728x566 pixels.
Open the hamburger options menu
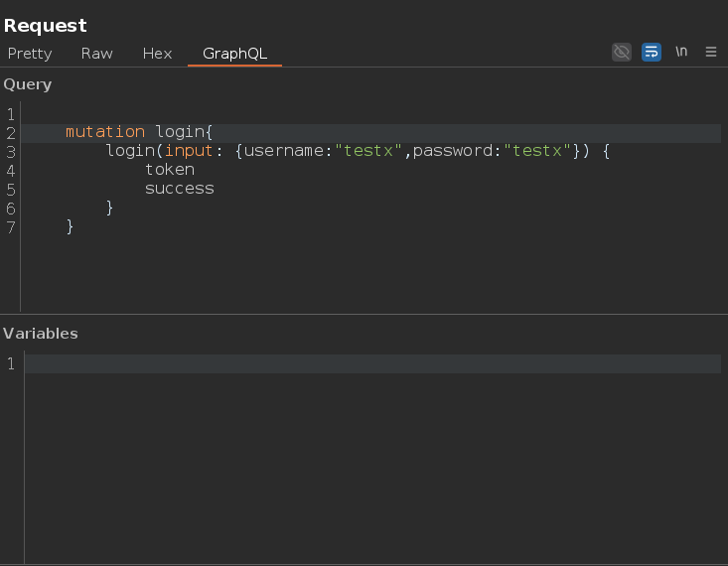(x=711, y=52)
